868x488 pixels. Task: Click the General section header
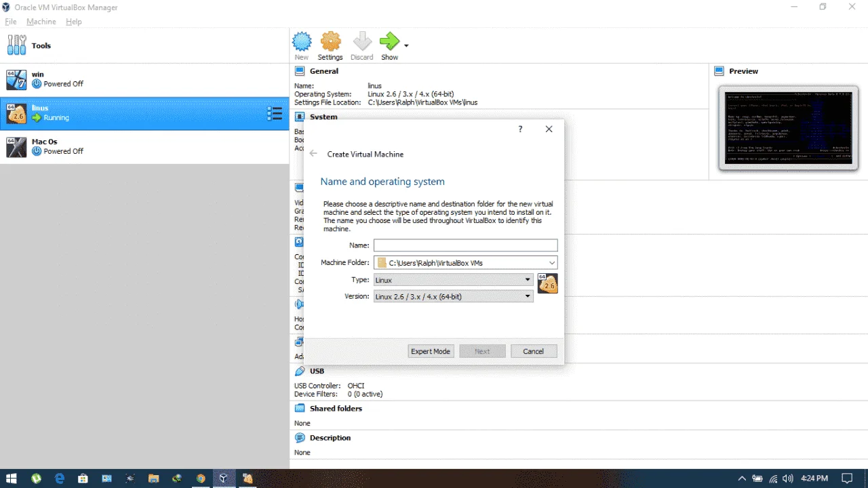click(324, 71)
